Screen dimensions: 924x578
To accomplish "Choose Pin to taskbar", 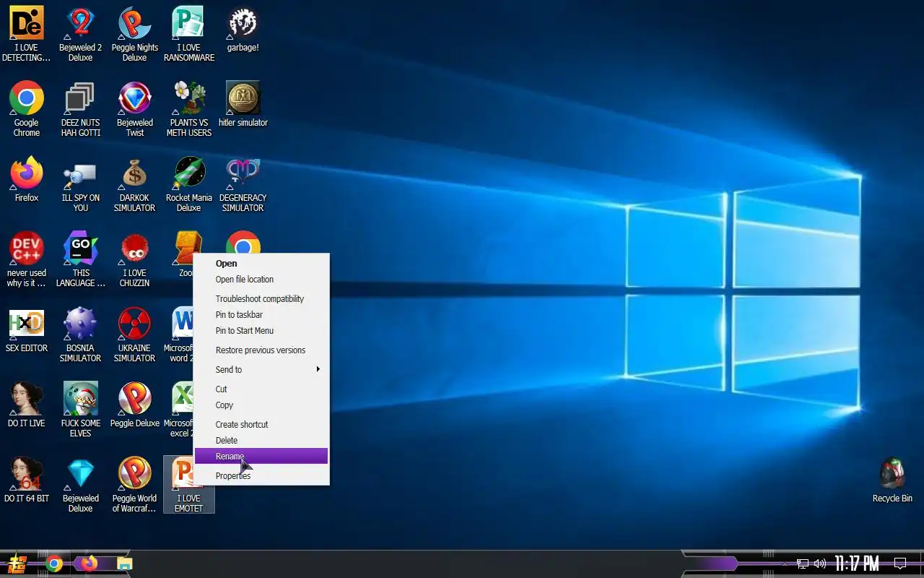I will pyautogui.click(x=261, y=315).
